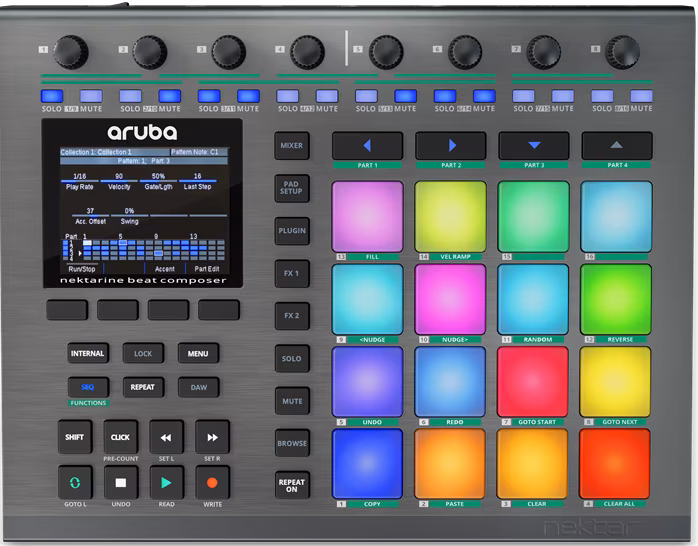The image size is (698, 546).
Task: Tap pad 11 labeled RANDOM
Action: [533, 299]
